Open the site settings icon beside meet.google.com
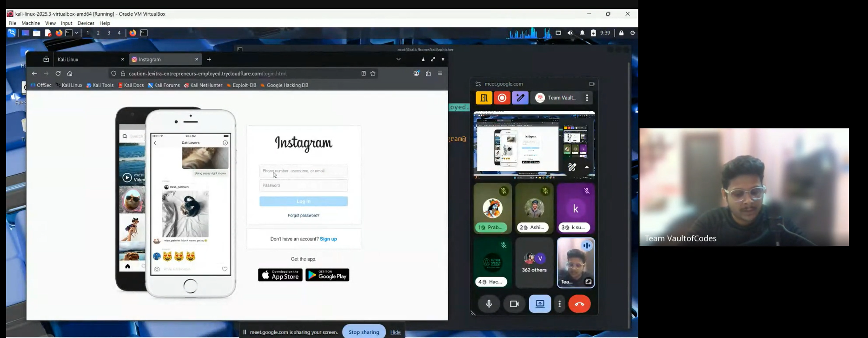The height and width of the screenshot is (338, 868). coord(478,84)
